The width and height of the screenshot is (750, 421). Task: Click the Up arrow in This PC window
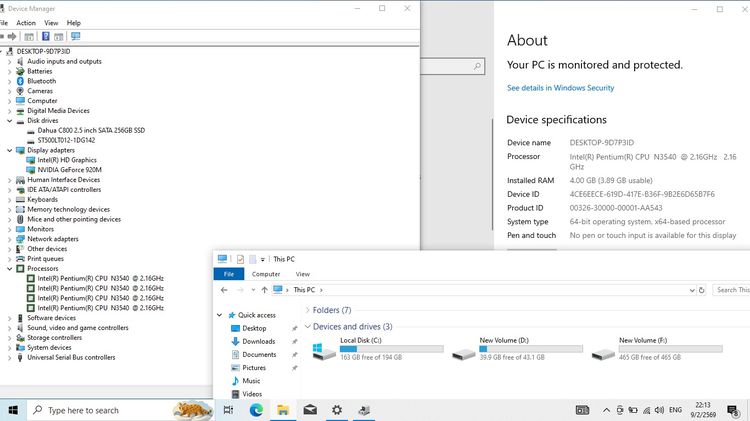pyautogui.click(x=264, y=290)
